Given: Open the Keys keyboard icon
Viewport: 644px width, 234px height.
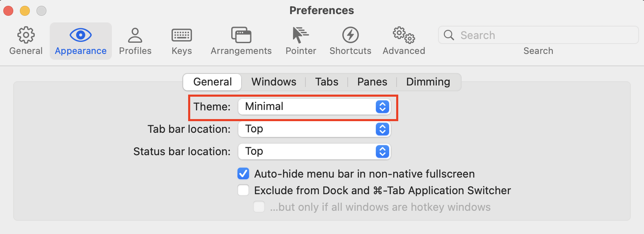Looking at the screenshot, I should [x=182, y=36].
